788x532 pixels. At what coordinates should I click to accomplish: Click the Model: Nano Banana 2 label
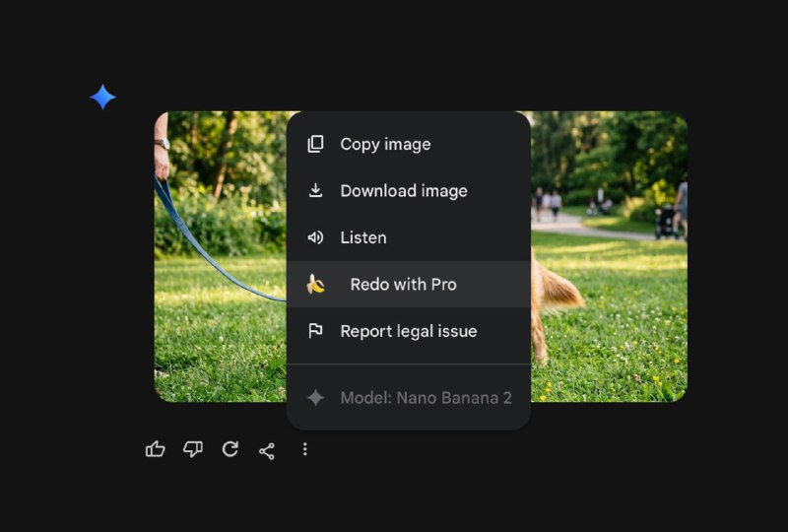[426, 398]
